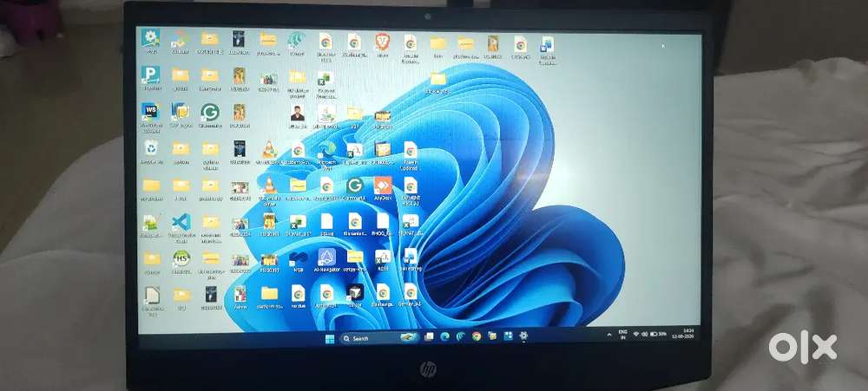Viewport: 868px width, 391px height.
Task: Open the Visual Studio Code desktop shortcut
Action: (181, 222)
